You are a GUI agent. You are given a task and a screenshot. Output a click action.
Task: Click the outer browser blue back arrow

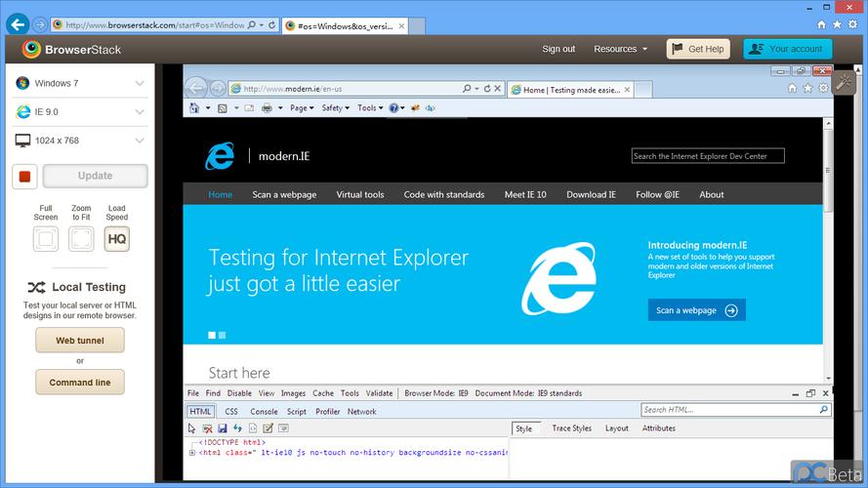coord(18,24)
